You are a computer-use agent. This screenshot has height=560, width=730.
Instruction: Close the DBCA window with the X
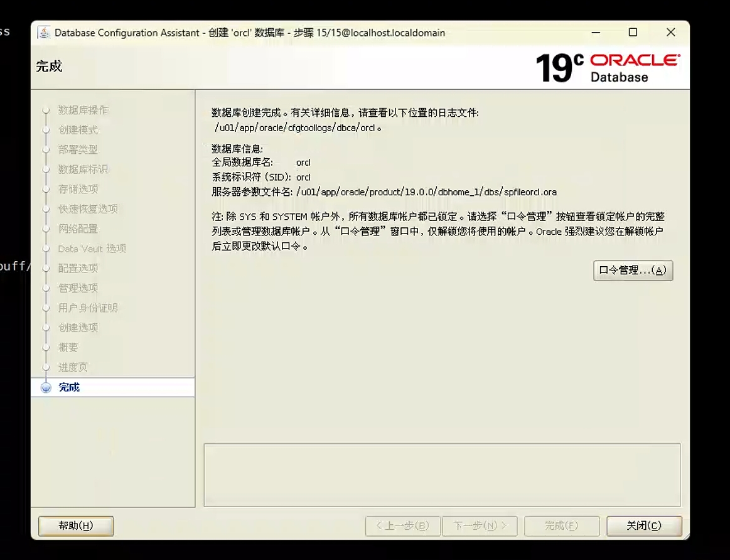pyautogui.click(x=670, y=33)
